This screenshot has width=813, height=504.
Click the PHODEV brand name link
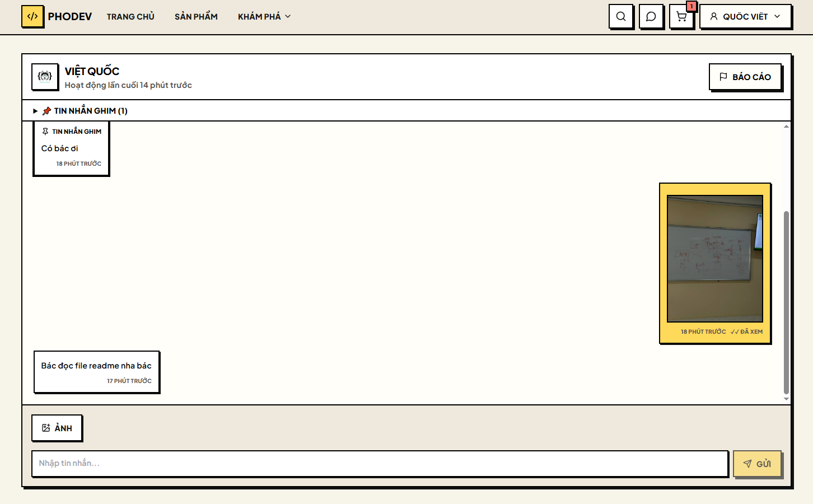70,17
